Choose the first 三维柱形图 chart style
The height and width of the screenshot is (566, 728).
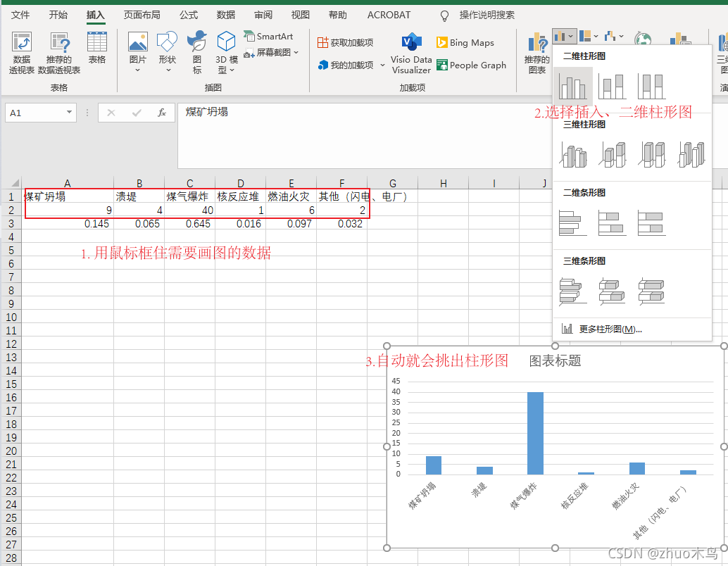(573, 153)
